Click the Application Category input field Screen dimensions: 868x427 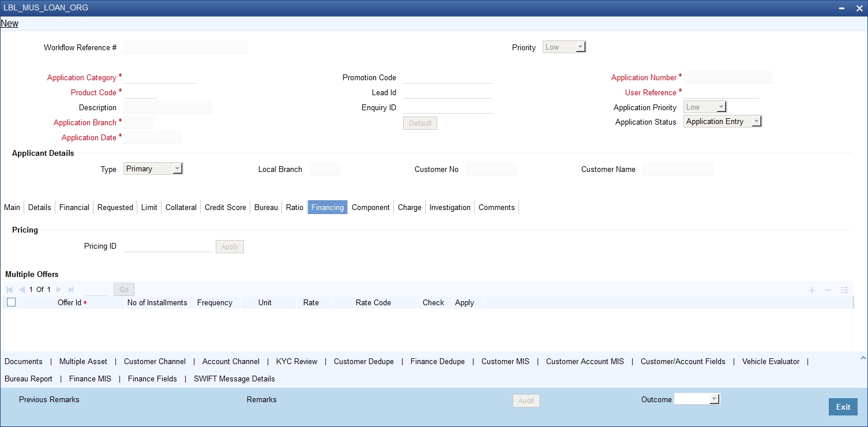(x=160, y=77)
